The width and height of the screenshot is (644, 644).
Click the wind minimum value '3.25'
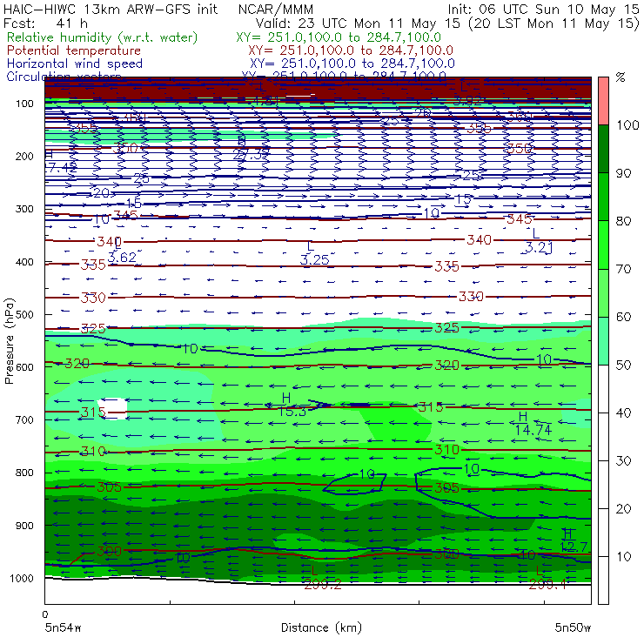(315, 259)
